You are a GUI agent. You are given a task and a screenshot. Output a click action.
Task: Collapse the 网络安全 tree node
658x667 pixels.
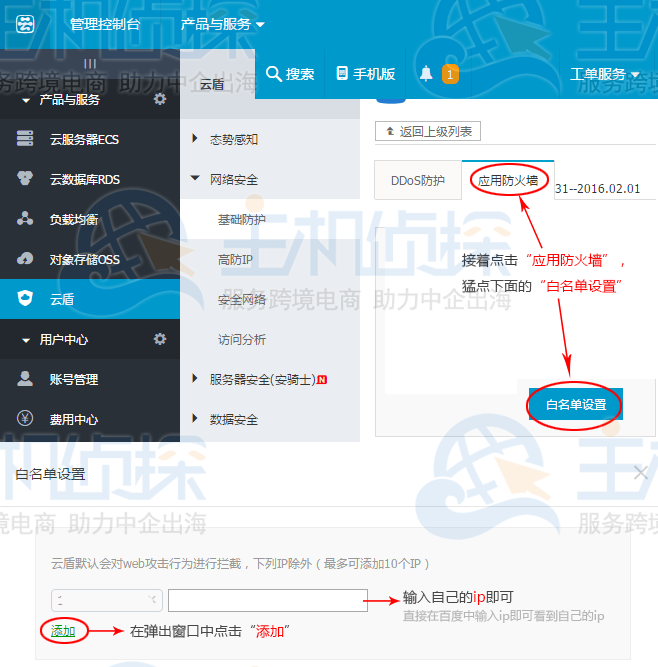[x=195, y=178]
